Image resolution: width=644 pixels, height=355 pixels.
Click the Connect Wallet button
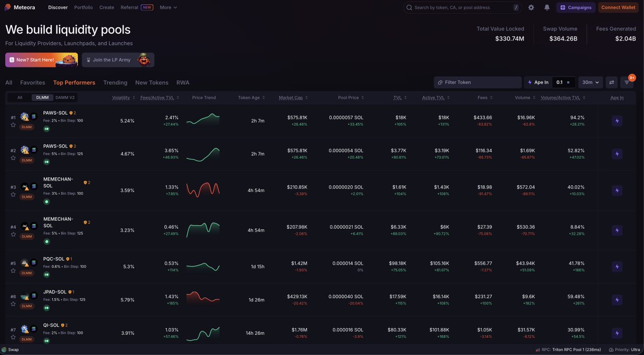click(x=618, y=8)
